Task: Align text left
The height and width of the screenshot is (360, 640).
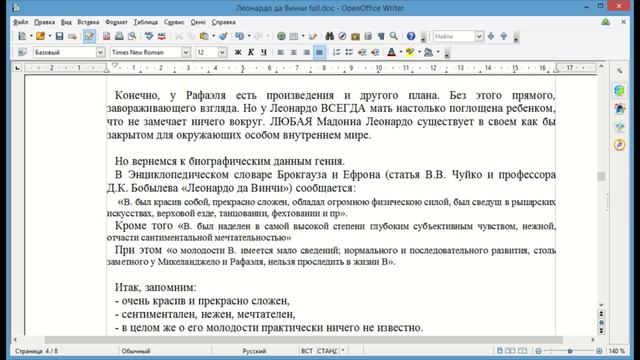Action: (280, 52)
